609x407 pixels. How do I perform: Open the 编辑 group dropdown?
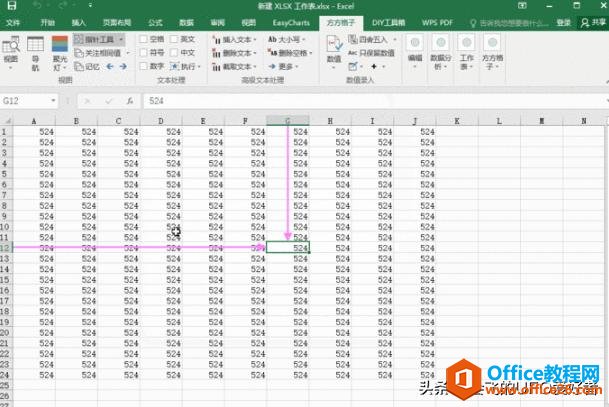coord(415,53)
